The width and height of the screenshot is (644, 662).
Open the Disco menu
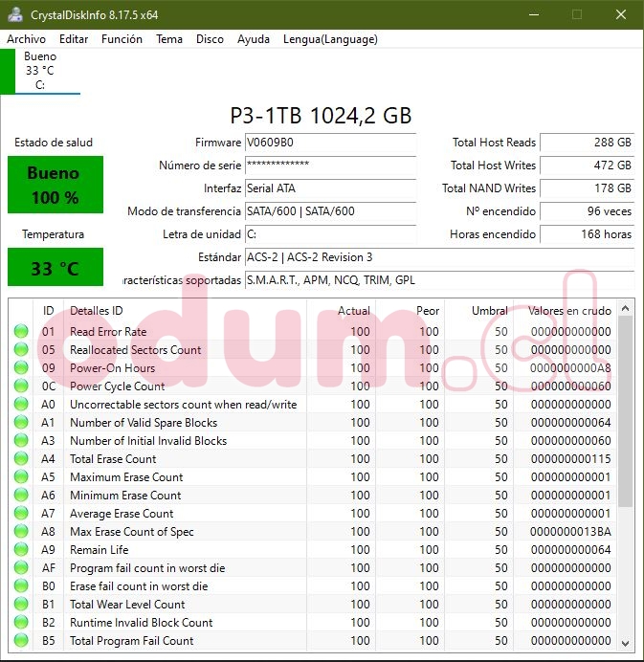click(x=210, y=39)
